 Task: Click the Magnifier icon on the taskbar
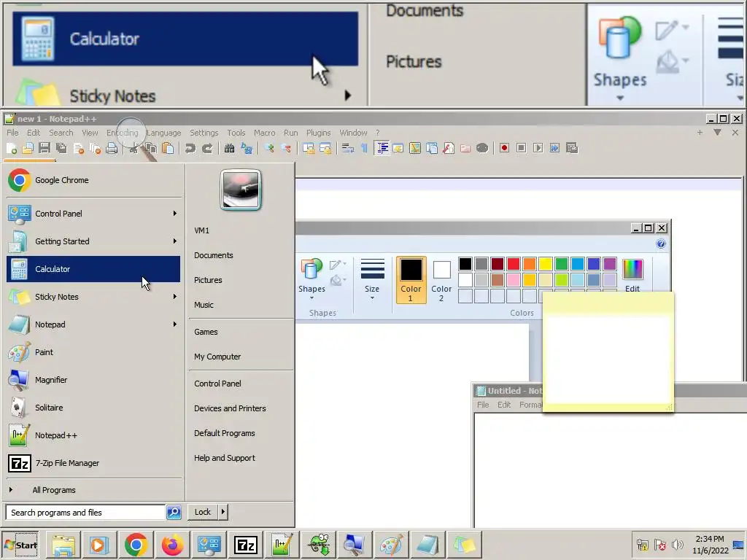pyautogui.click(x=354, y=545)
